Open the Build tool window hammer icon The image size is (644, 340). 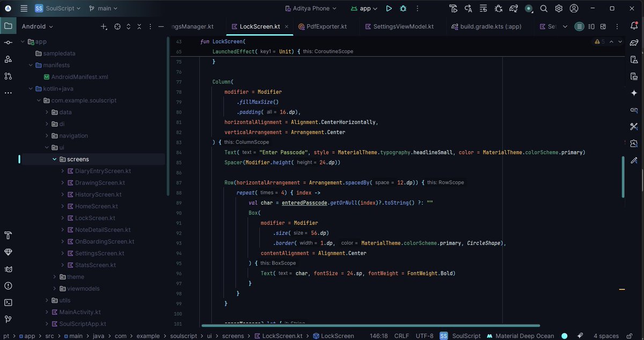[8, 235]
